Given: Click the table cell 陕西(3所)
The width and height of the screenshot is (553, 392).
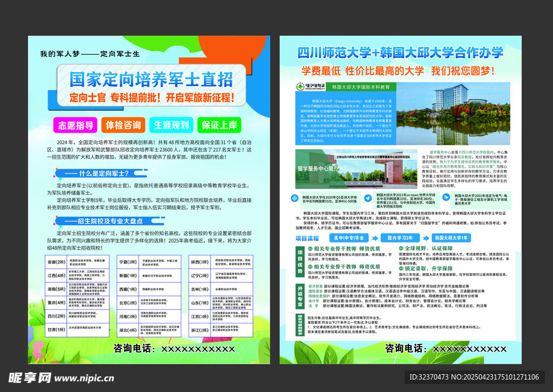Looking at the screenshot, I should [200, 262].
